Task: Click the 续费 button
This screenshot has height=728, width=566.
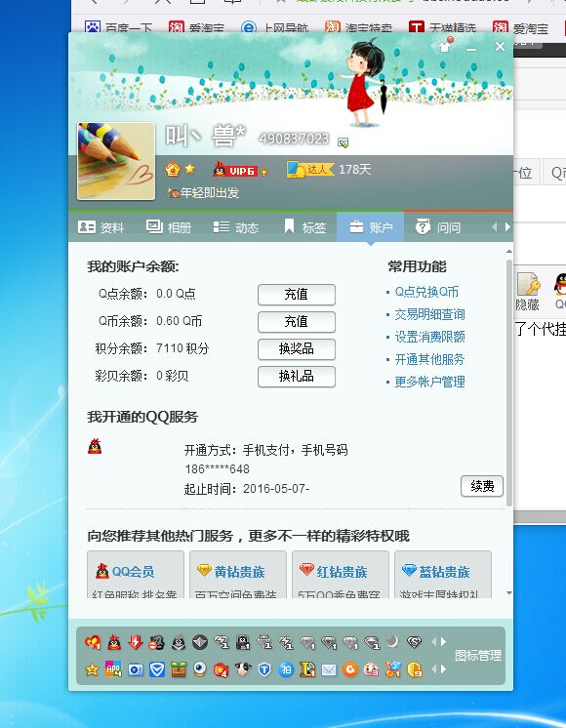Action: coord(482,486)
